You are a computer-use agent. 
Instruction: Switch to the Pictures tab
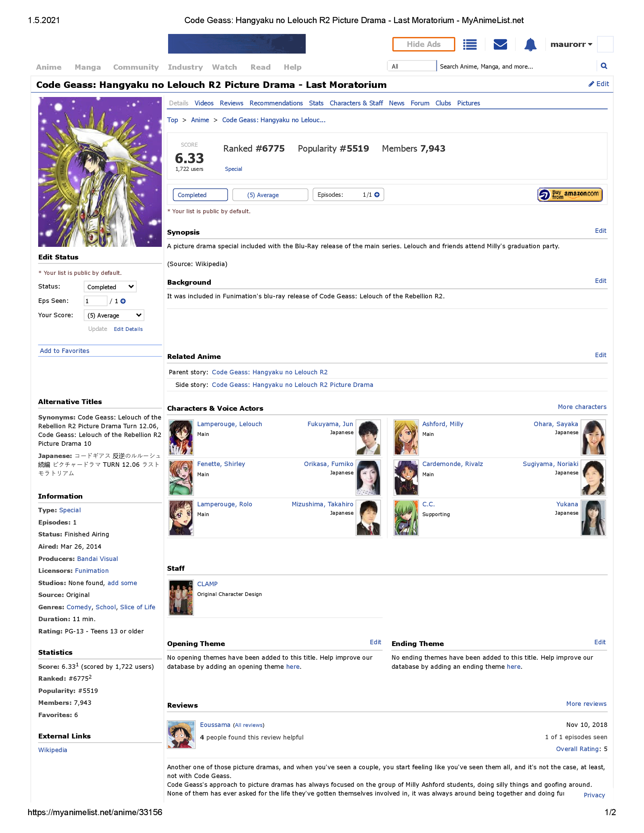pos(469,103)
